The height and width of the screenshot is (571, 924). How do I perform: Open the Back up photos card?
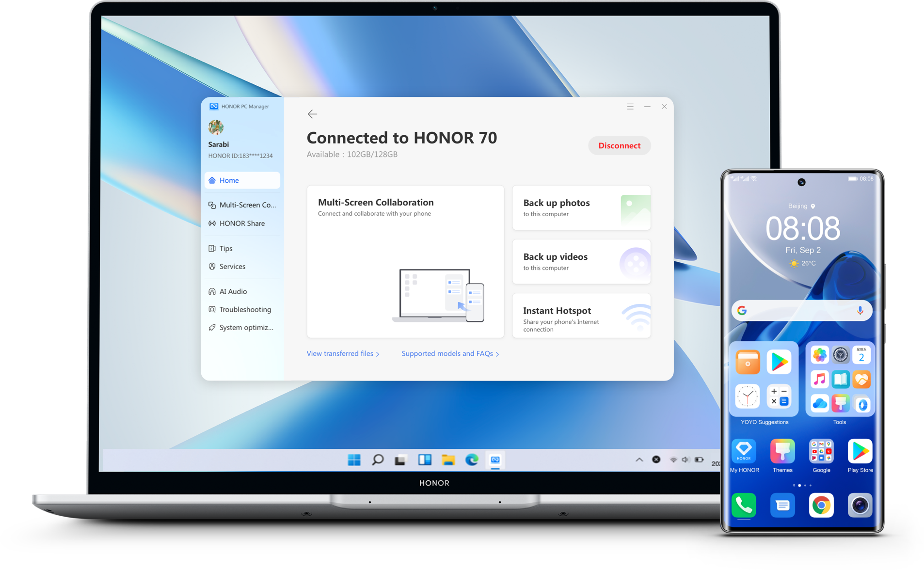coord(581,208)
